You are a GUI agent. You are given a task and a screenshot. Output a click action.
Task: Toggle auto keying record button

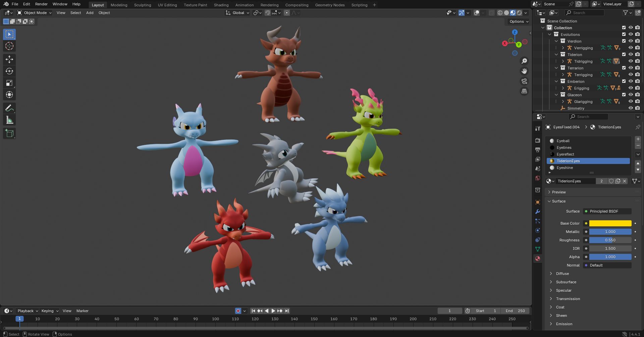(x=238, y=311)
